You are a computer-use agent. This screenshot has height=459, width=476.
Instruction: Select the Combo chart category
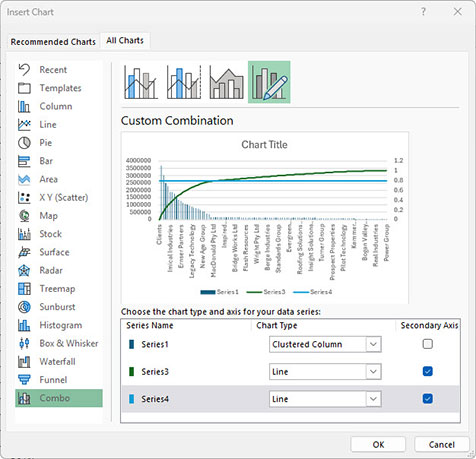click(59, 398)
